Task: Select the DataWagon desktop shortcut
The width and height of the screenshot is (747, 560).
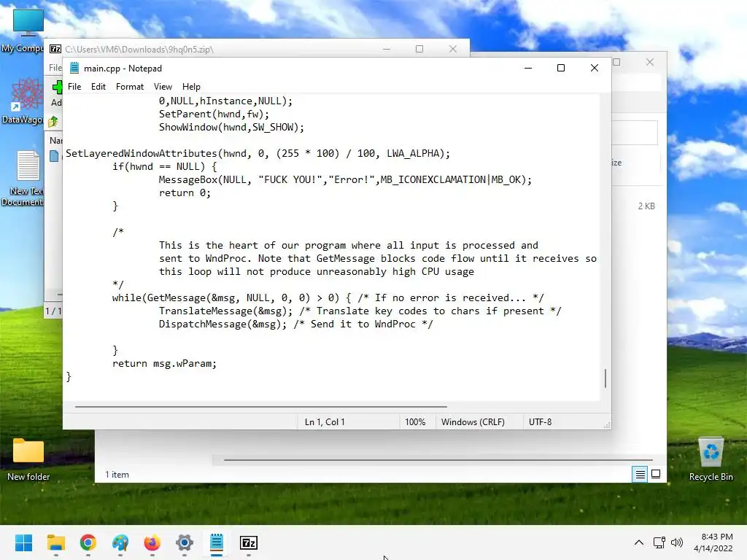Action: click(27, 101)
